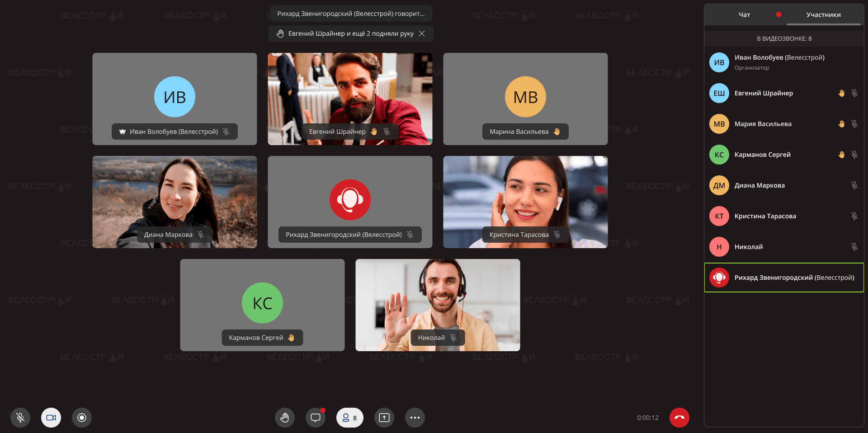Click crown icon on Иван Волобуев tile label
The image size is (868, 433).
coord(122,132)
